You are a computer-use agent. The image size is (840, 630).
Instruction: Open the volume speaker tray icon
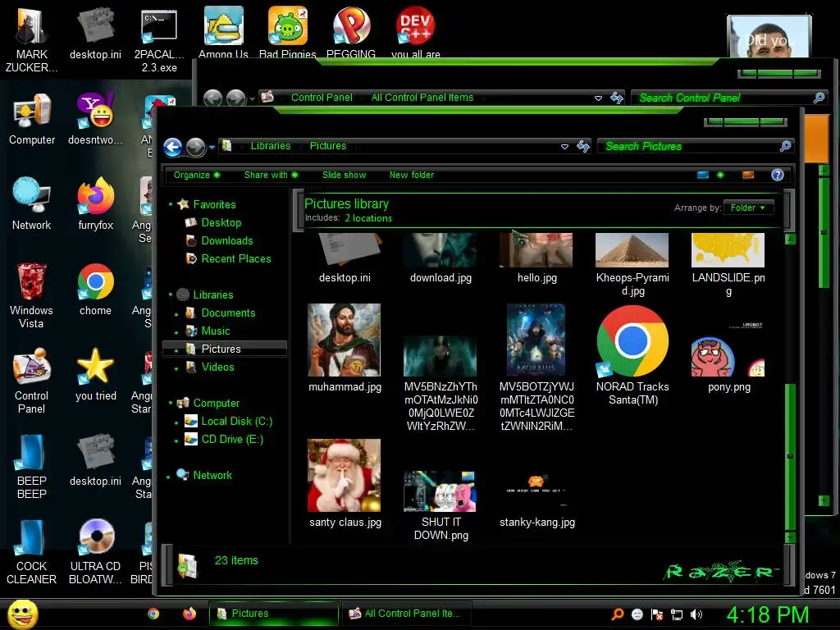tap(696, 614)
